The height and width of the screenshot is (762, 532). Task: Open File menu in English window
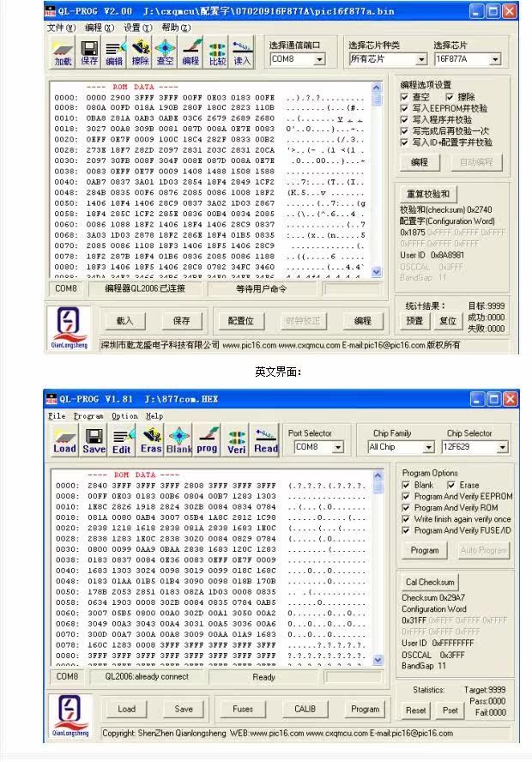[x=57, y=416]
